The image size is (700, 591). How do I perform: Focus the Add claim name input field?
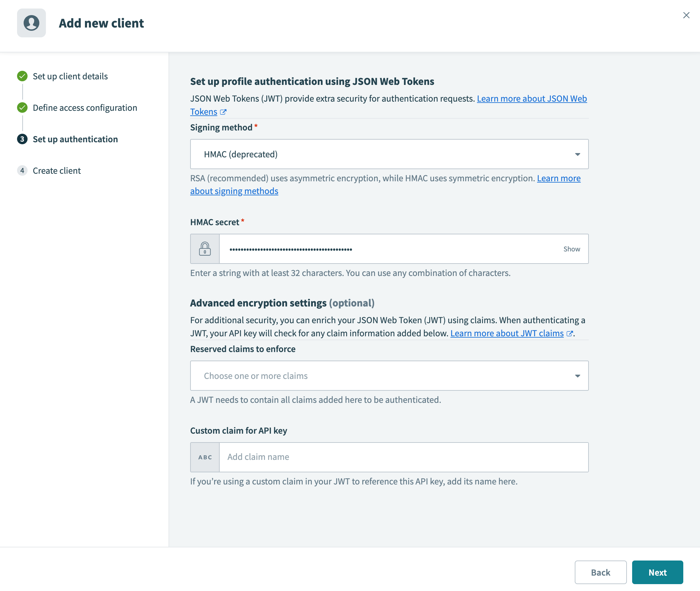coord(403,457)
